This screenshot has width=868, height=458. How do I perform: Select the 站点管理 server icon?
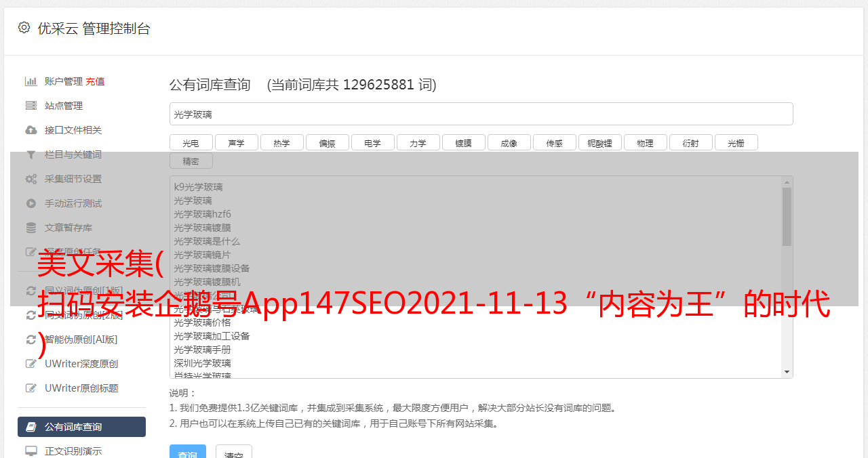coord(31,106)
